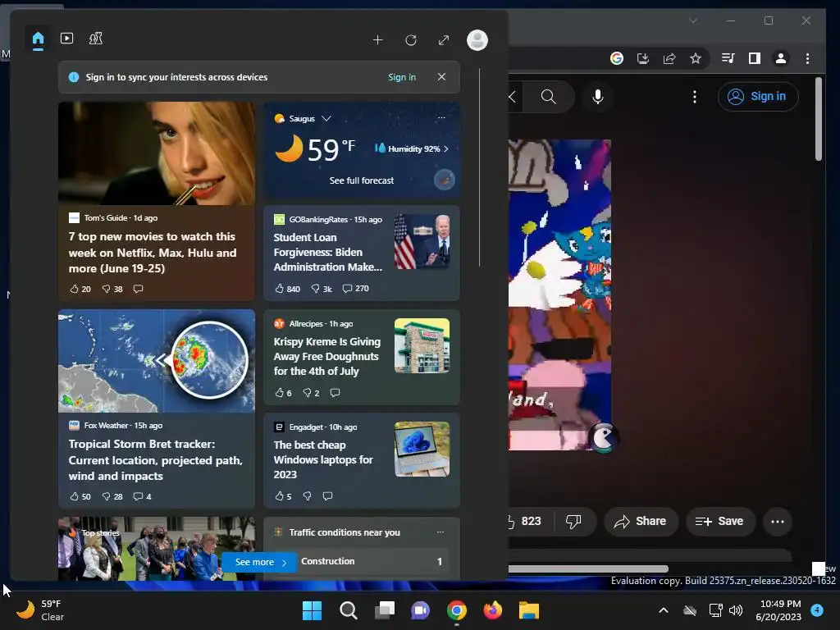This screenshot has width=840, height=630.
Task: Click YouTube Sign in button
Action: pyautogui.click(x=757, y=97)
